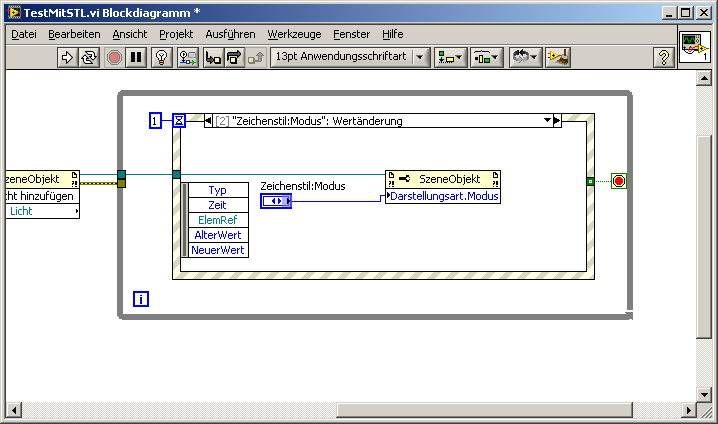The width and height of the screenshot is (718, 424).
Task: Open the Werkzeuge menu
Action: (x=294, y=34)
